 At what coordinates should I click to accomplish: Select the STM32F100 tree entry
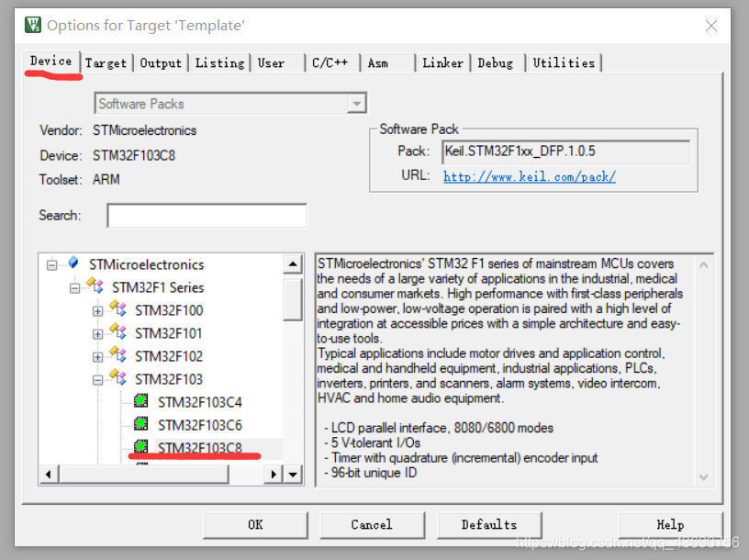tap(169, 310)
